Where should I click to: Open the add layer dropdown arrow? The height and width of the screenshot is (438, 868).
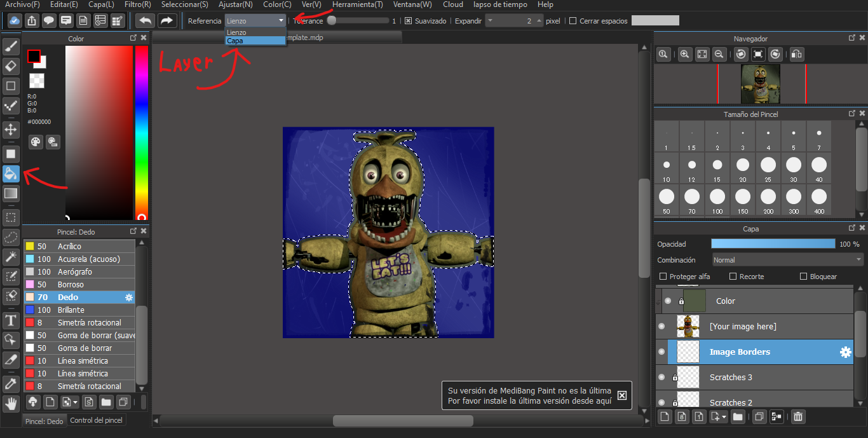pyautogui.click(x=724, y=418)
